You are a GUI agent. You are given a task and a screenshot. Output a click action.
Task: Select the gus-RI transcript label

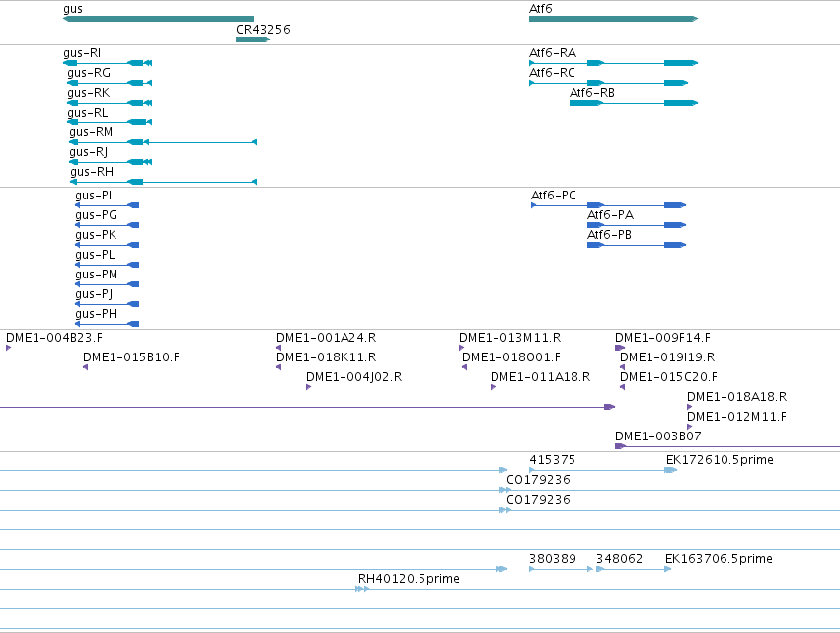click(x=82, y=53)
